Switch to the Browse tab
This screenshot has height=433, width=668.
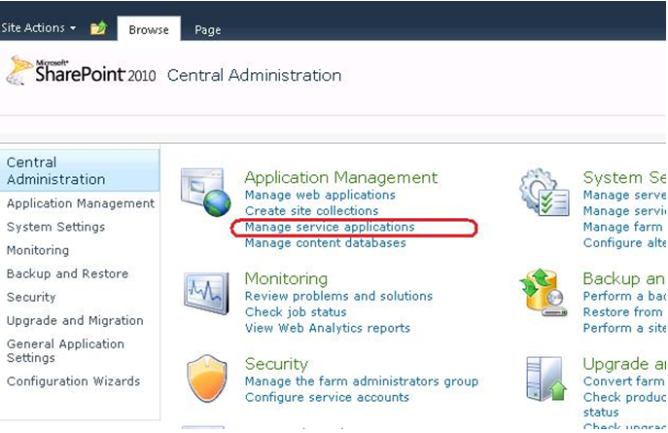(x=148, y=29)
